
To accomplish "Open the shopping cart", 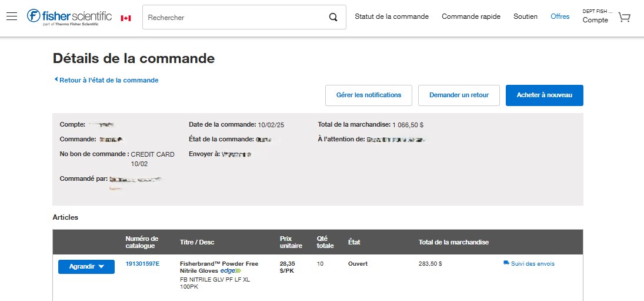I will tap(624, 18).
